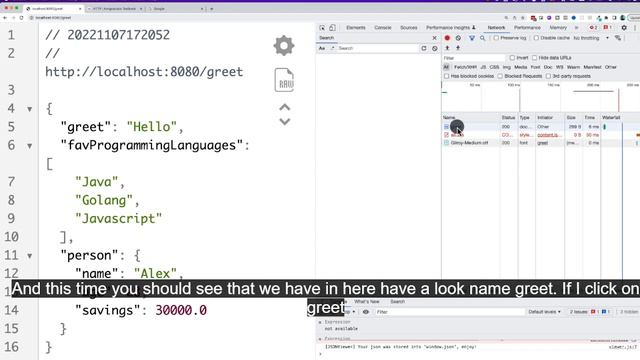
Task: Go back in browser history
Action: pos(5,18)
